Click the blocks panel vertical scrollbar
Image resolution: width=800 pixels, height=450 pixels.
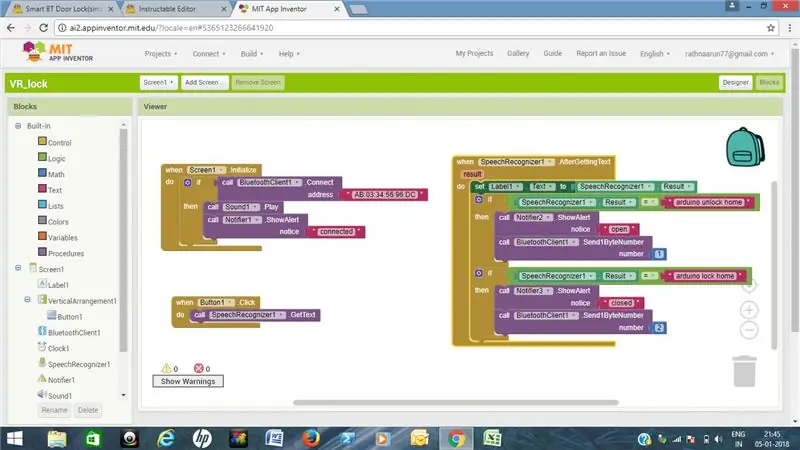click(123, 240)
